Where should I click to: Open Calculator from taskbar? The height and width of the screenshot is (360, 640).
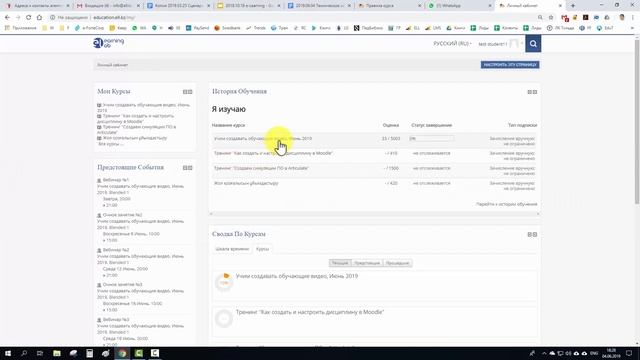(89, 353)
